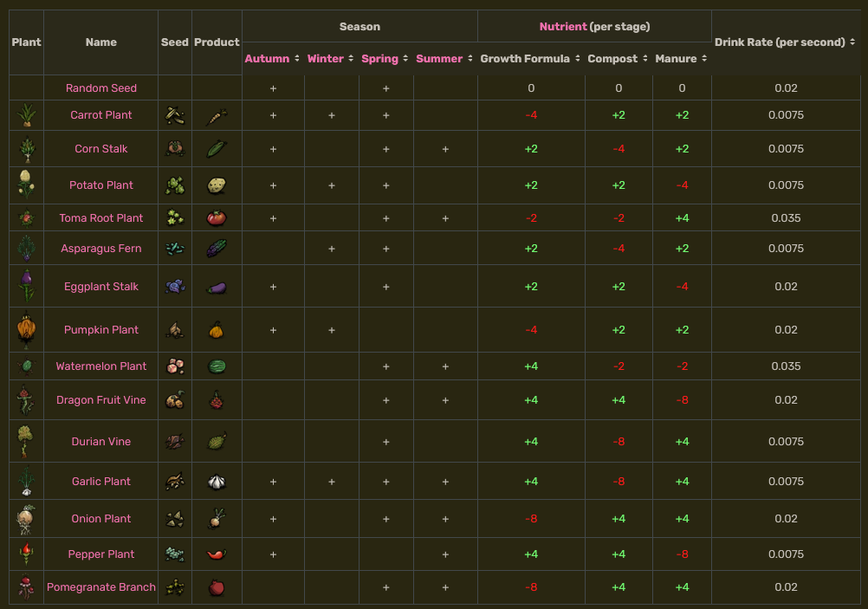Viewport: 868px width, 609px height.
Task: Open the Pumpkin Plant link
Action: (101, 330)
